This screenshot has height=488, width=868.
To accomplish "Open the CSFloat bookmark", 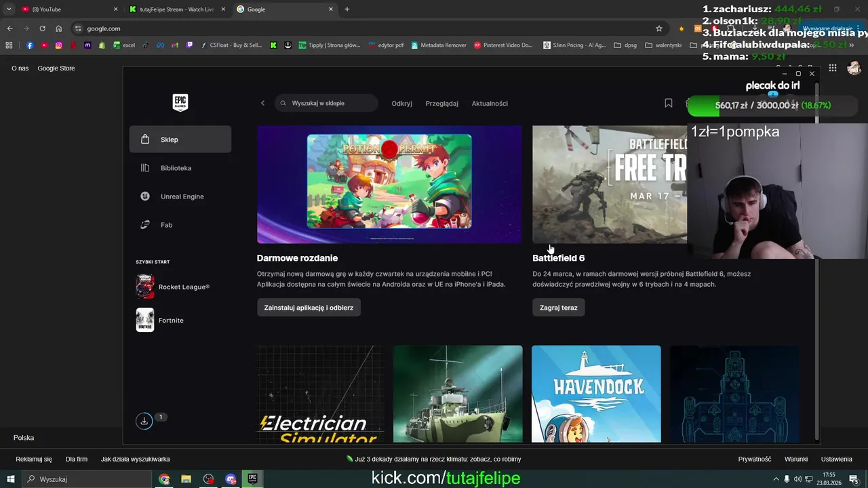I will [231, 45].
